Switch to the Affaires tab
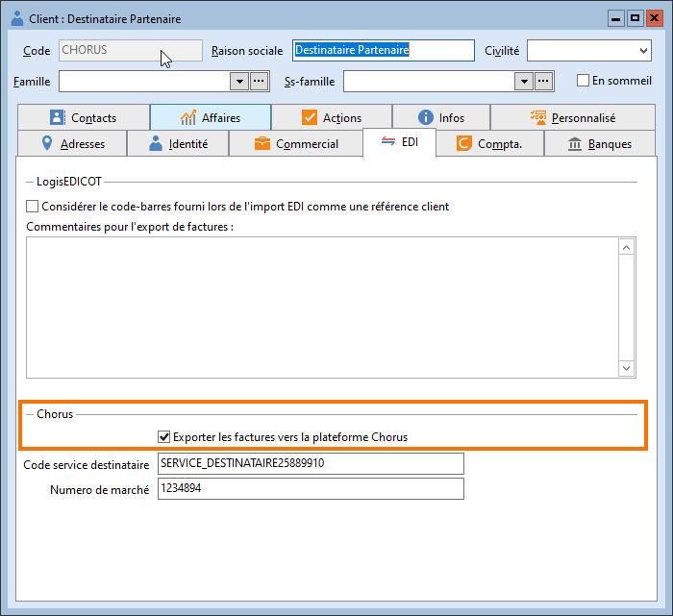673x616 pixels. [x=211, y=117]
